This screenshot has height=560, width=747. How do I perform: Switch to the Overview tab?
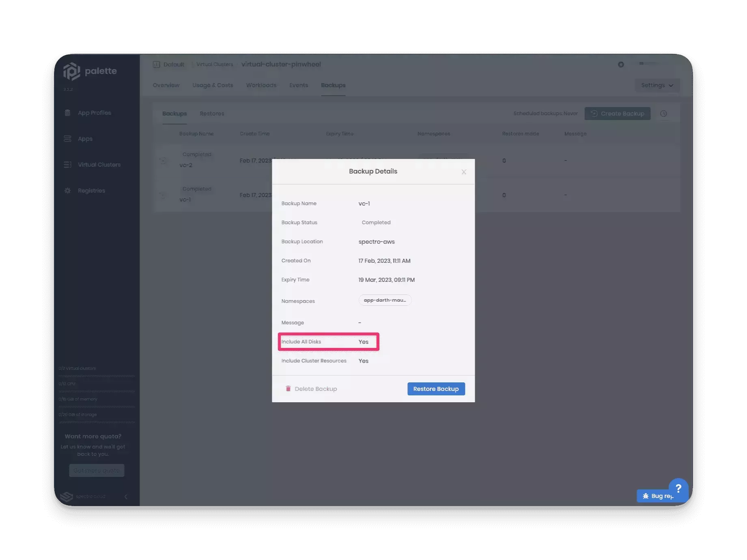pyautogui.click(x=166, y=85)
